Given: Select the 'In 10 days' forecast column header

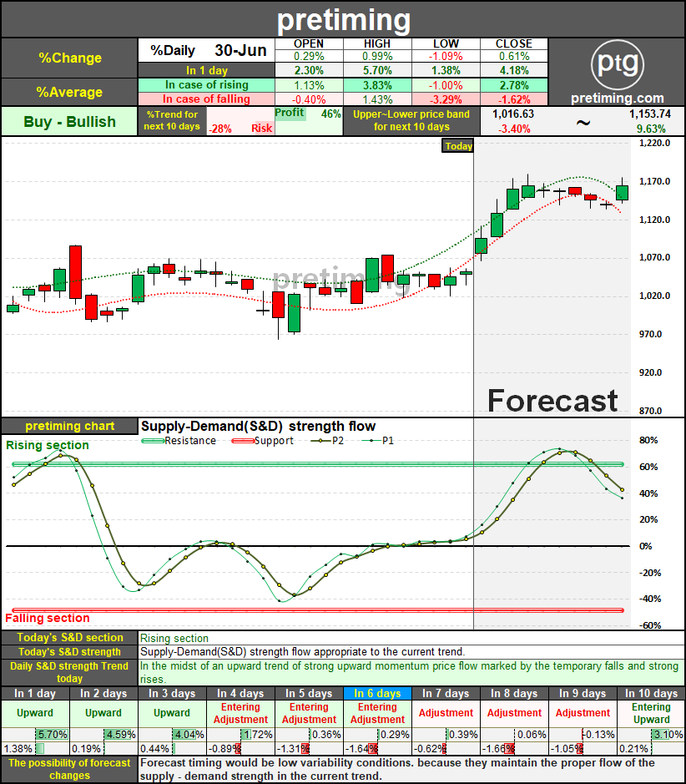Looking at the screenshot, I should 651,694.
